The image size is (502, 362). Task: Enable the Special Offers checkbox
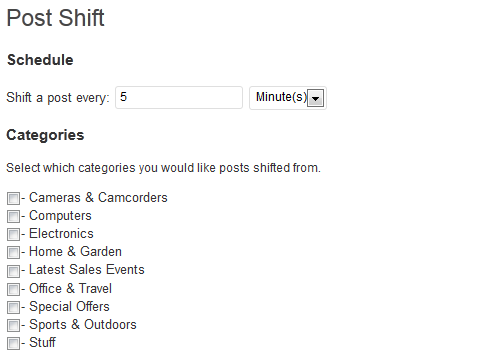point(13,307)
